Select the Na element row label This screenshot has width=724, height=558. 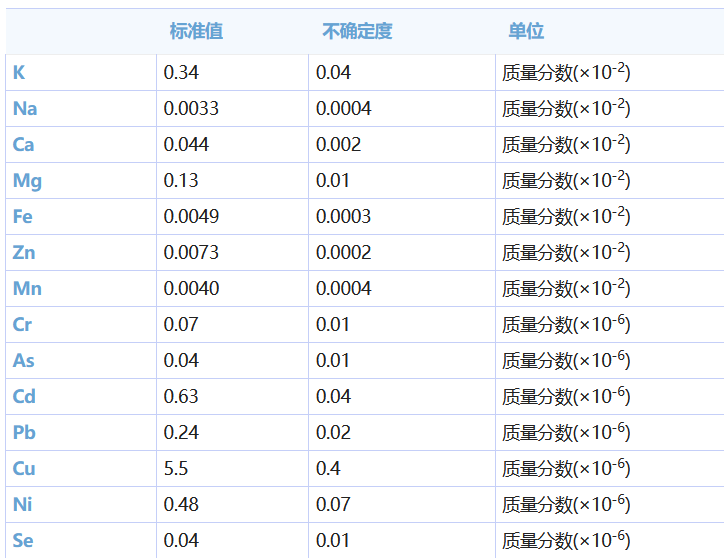tap(25, 109)
